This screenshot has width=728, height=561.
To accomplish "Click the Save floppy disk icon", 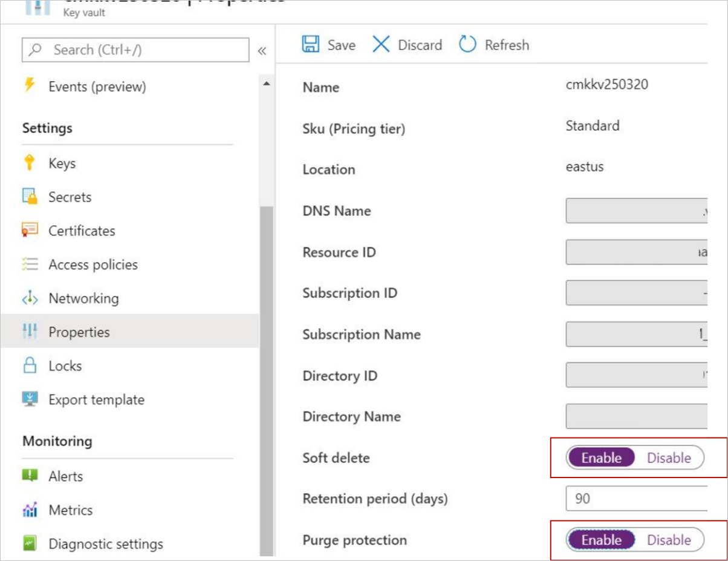I will [311, 45].
